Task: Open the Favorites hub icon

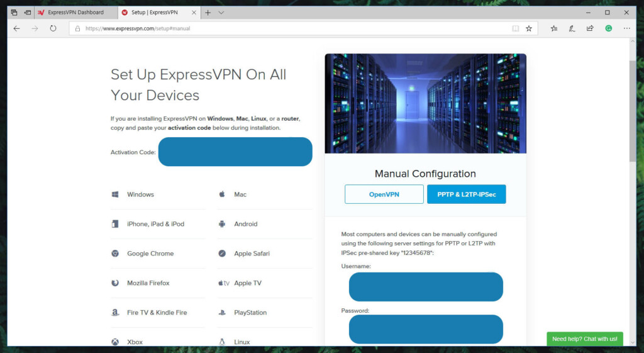Action: click(x=554, y=28)
